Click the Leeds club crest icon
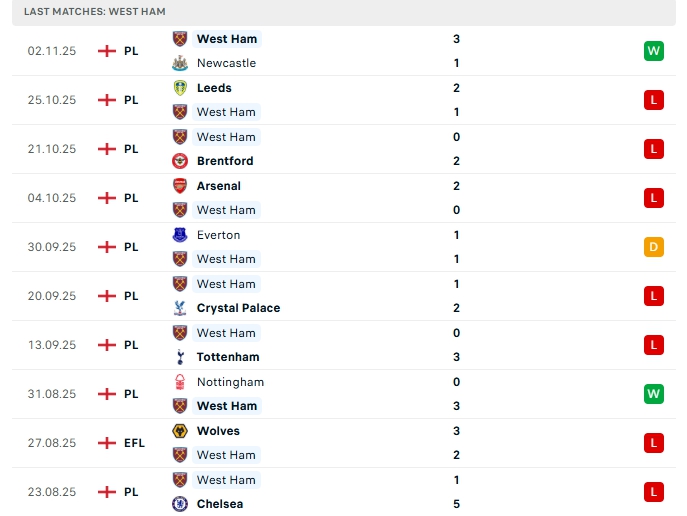The width and height of the screenshot is (687, 516). pos(180,88)
